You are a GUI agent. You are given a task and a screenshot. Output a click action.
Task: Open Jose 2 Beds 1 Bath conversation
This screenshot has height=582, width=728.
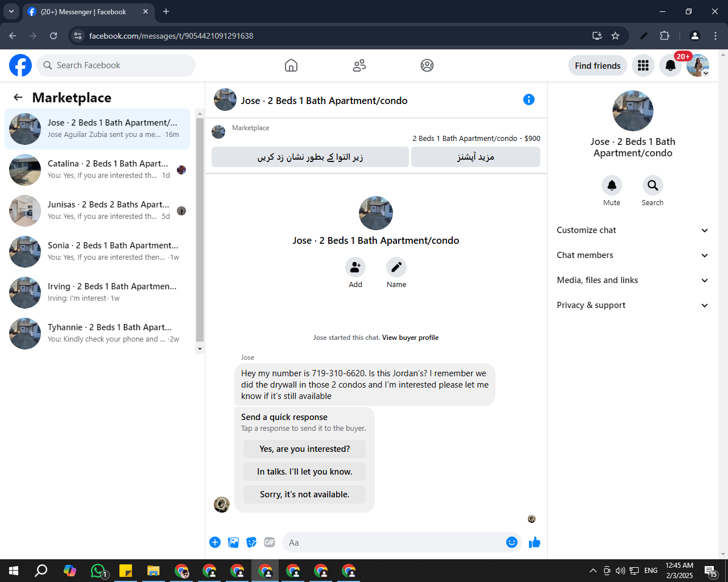click(x=98, y=129)
